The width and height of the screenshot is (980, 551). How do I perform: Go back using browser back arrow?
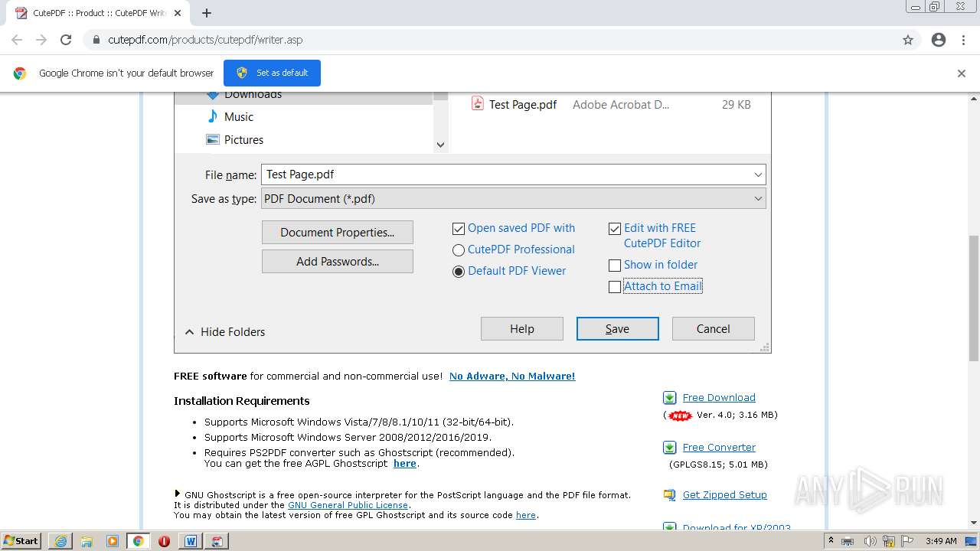(x=17, y=40)
